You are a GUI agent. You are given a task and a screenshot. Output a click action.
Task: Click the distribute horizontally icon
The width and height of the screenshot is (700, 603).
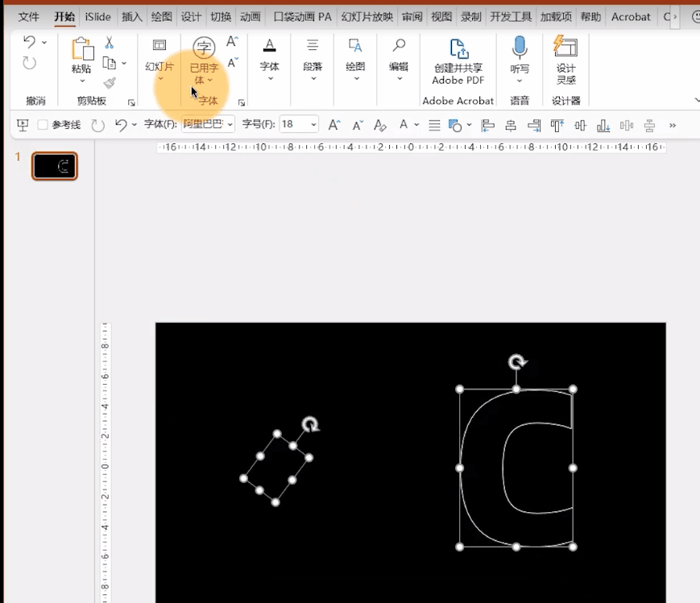tap(627, 126)
